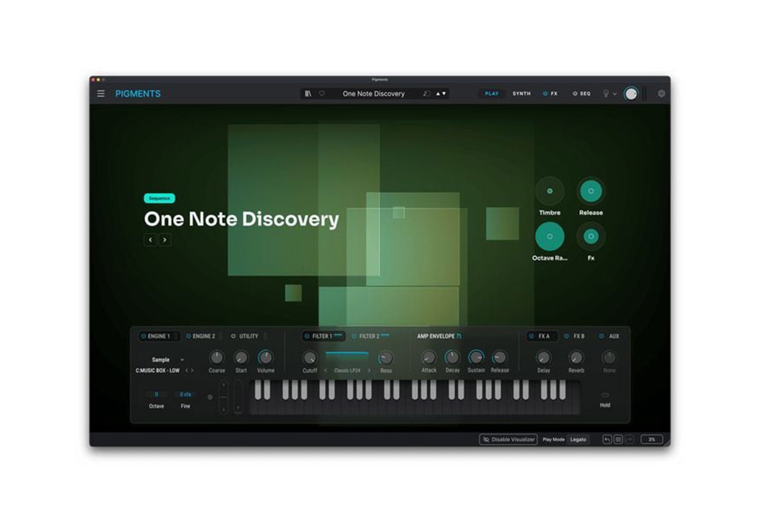This screenshot has height=532, width=760.
Task: Click the 3% CPU meter
Action: (651, 440)
